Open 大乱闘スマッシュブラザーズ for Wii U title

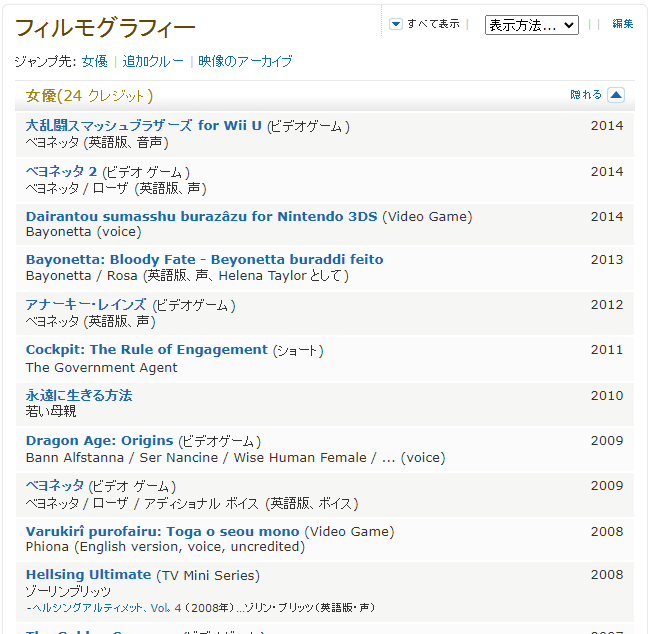pyautogui.click(x=144, y=125)
